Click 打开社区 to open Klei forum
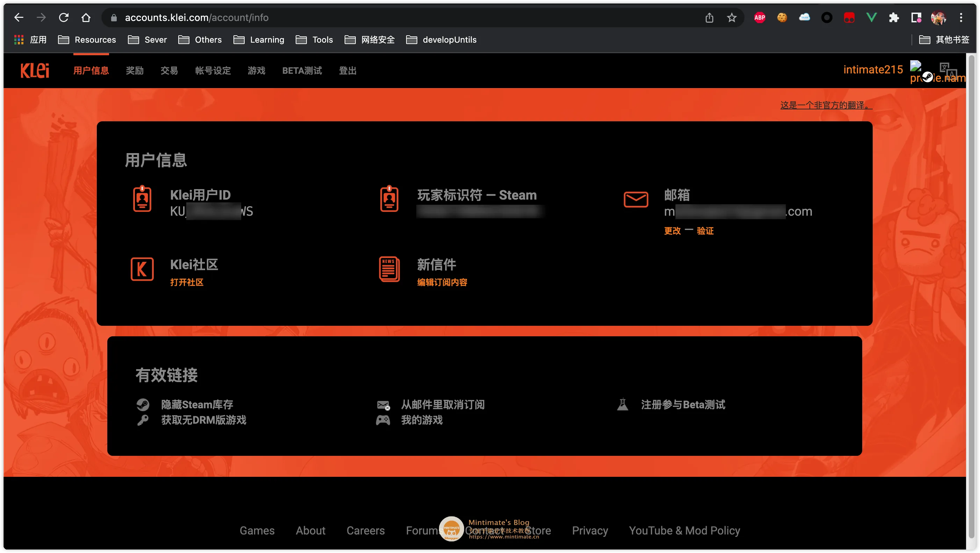Screen dimensions: 980x553 coord(187,282)
